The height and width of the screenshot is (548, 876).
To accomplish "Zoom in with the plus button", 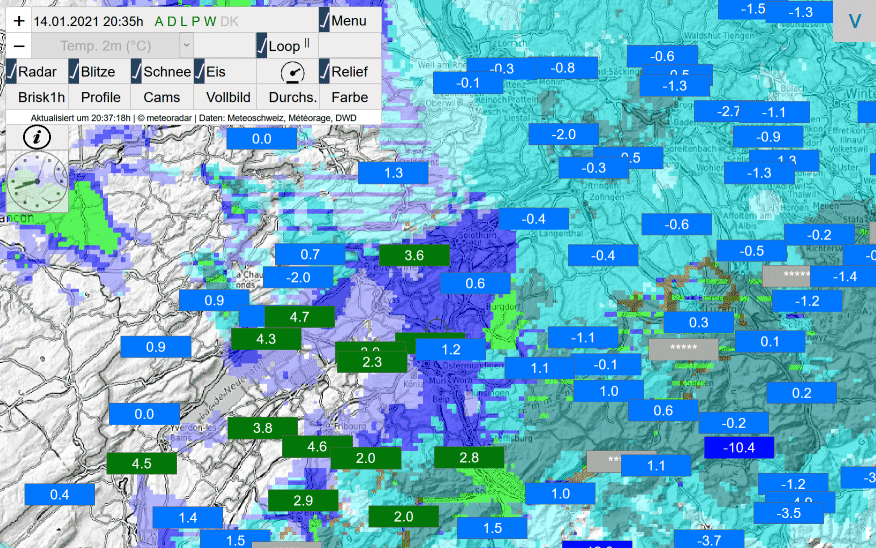I will point(19,21).
